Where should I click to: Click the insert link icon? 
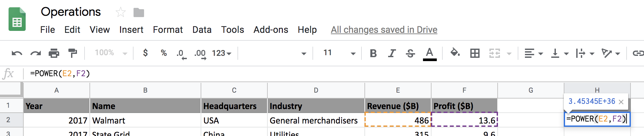[x=638, y=53]
